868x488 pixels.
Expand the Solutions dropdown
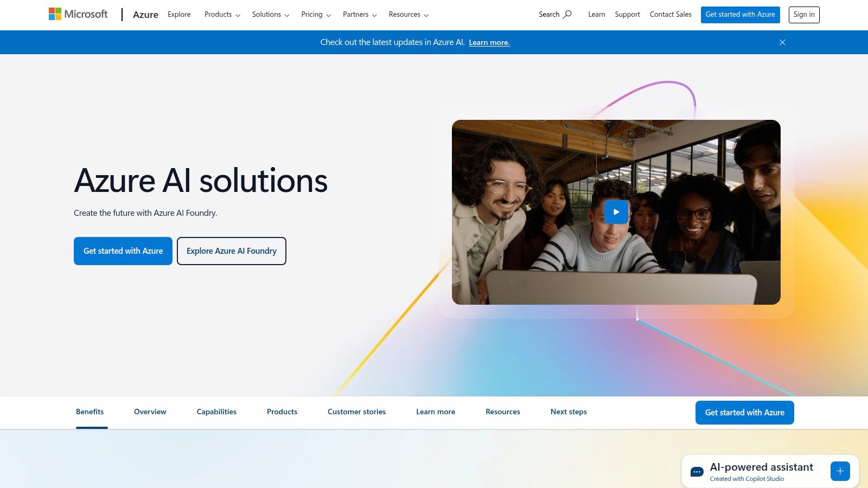[x=271, y=15]
